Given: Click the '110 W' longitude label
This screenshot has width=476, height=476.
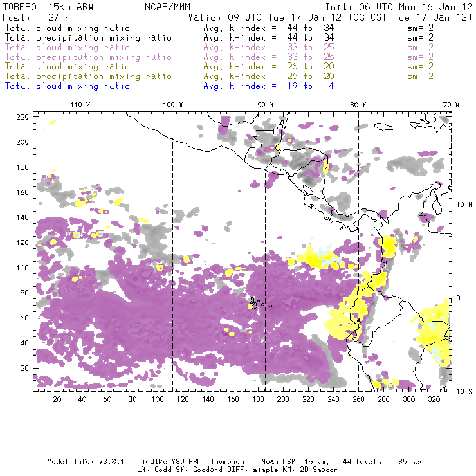Looking at the screenshot, I should (x=80, y=105).
